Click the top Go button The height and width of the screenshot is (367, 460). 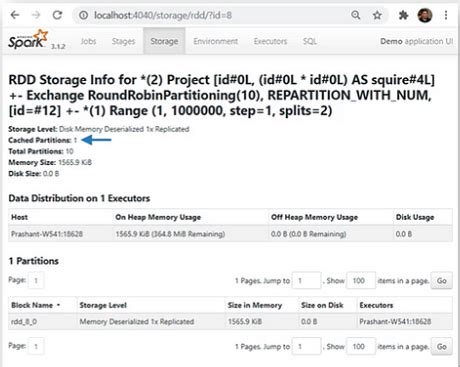[x=442, y=281]
